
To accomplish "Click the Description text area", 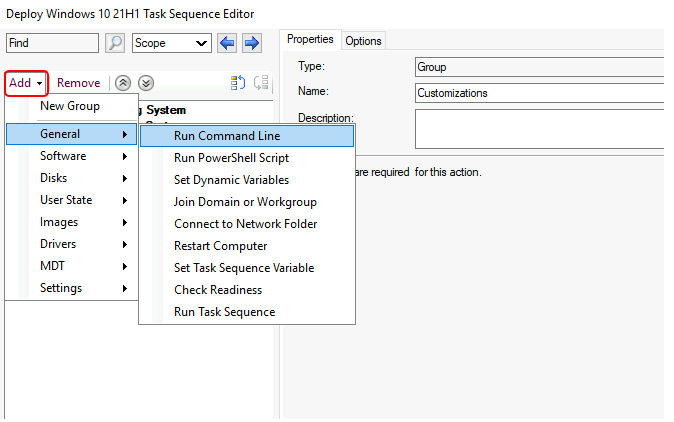I will click(539, 129).
